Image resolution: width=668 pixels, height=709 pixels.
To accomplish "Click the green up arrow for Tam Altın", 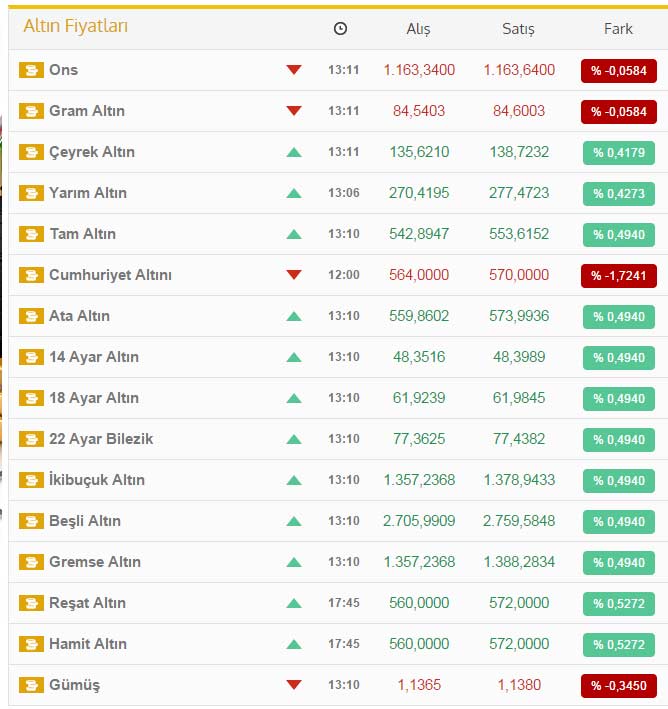I will pos(293,234).
